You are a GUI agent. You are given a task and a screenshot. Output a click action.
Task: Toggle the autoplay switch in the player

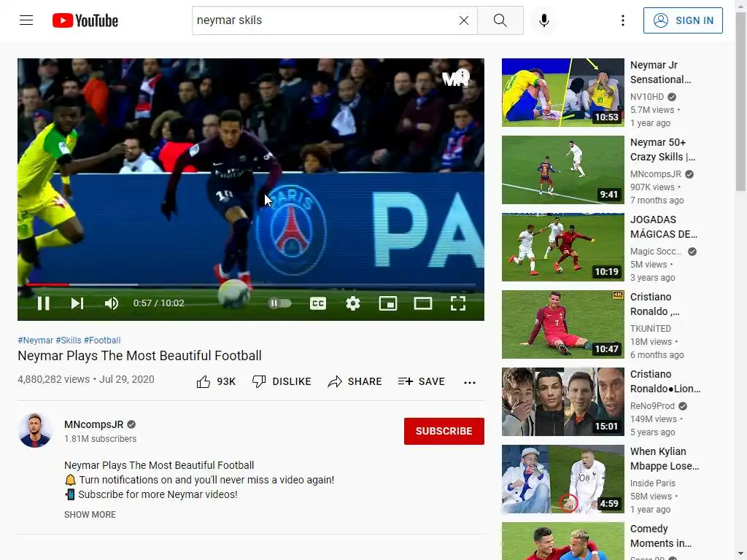tap(279, 303)
